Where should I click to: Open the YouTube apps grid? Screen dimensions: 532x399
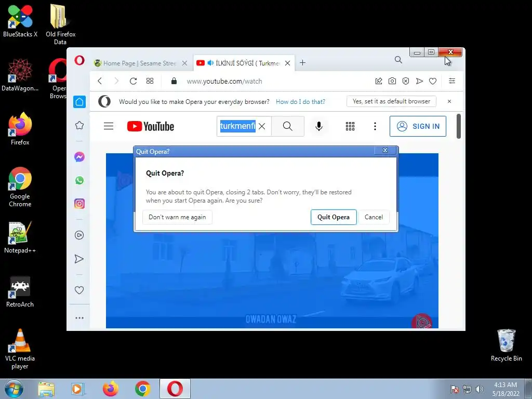pyautogui.click(x=350, y=126)
